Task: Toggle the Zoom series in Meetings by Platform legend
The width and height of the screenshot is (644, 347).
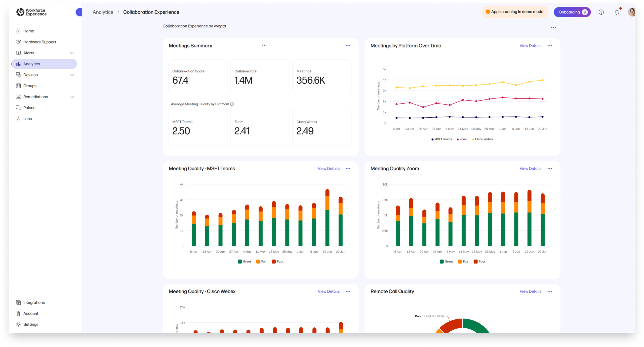Action: click(x=462, y=139)
